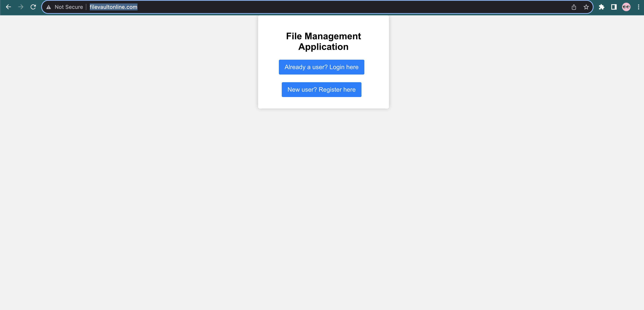Open the share options via the share icon
This screenshot has width=644, height=310.
click(x=574, y=7)
